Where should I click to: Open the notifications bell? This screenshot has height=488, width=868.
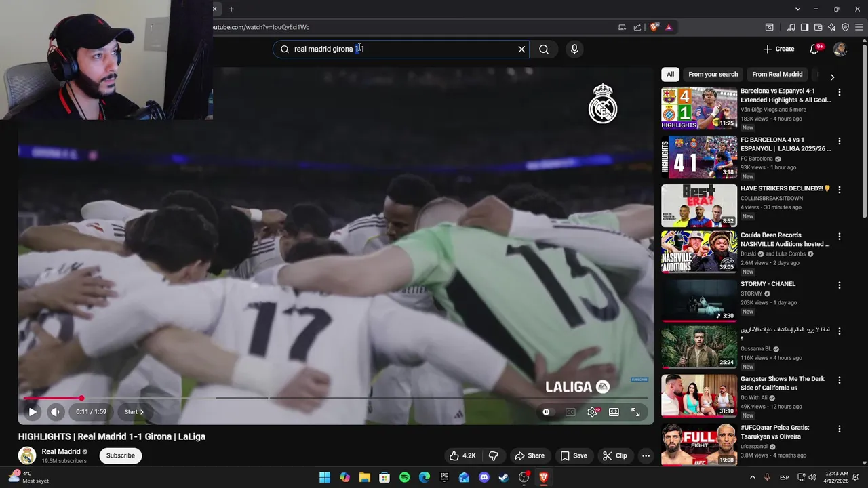click(x=814, y=49)
